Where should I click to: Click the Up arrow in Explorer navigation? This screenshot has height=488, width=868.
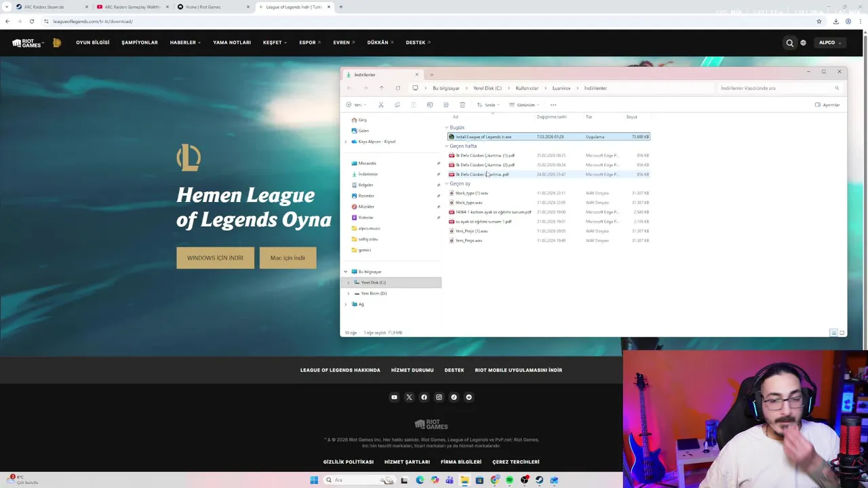pos(381,88)
